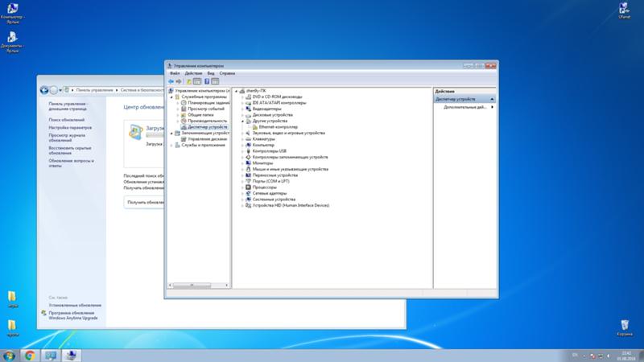Image resolution: width=644 pixels, height=362 pixels.
Task: Click the Back arrow in Computer Management toolbar
Action: pyautogui.click(x=171, y=81)
